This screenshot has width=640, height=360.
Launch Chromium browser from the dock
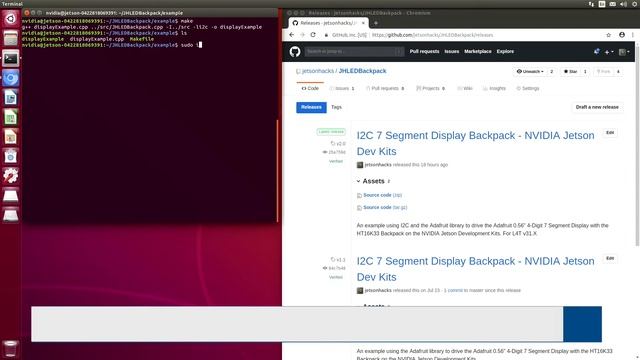click(x=11, y=78)
